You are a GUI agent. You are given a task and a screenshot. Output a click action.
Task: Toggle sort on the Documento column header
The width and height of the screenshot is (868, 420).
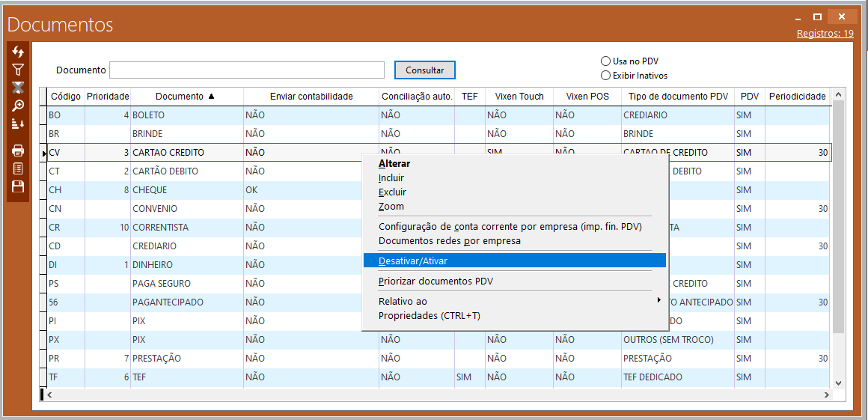[x=180, y=97]
